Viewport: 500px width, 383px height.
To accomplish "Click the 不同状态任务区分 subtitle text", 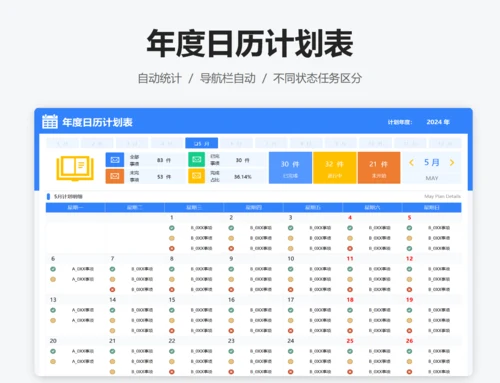I will (x=317, y=78).
